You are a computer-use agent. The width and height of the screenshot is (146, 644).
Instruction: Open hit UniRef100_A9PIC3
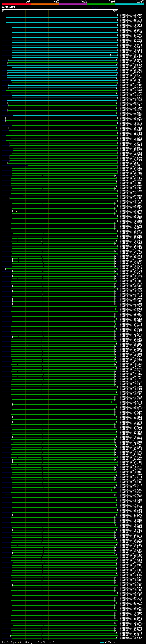pyautogui.click(x=131, y=25)
